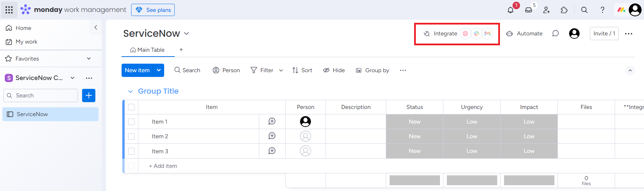Click Group Title heading
This screenshot has width=644, height=191.
point(158,91)
